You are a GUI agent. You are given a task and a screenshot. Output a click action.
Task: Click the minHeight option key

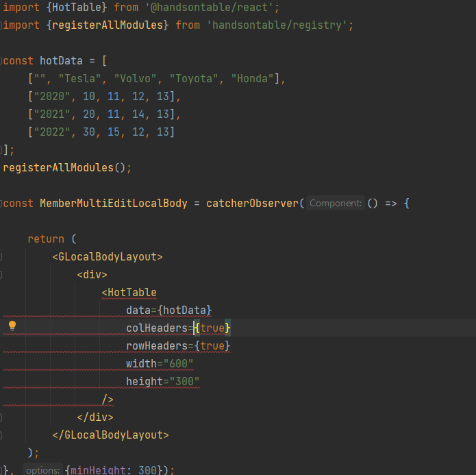(98, 470)
